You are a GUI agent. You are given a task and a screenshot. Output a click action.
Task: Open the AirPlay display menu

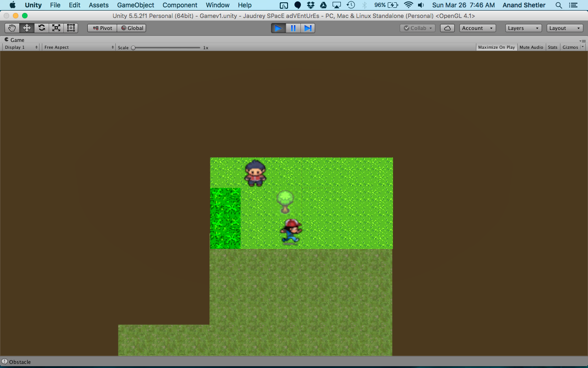[337, 5]
